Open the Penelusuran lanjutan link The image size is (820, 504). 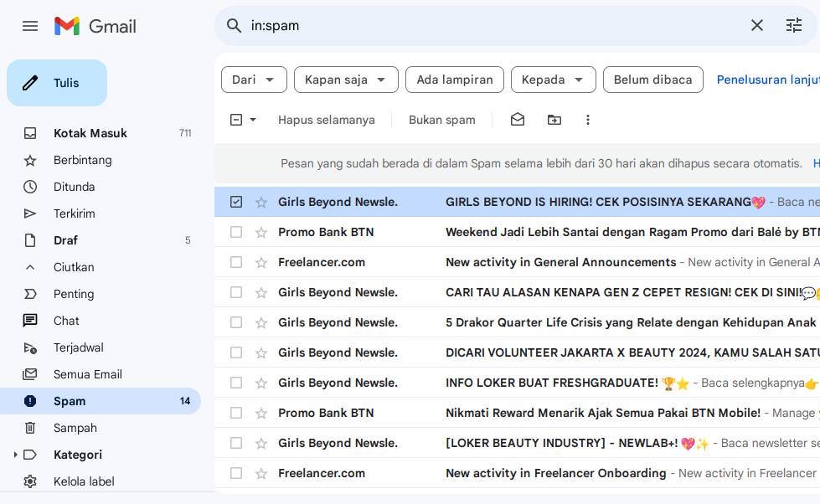(768, 80)
